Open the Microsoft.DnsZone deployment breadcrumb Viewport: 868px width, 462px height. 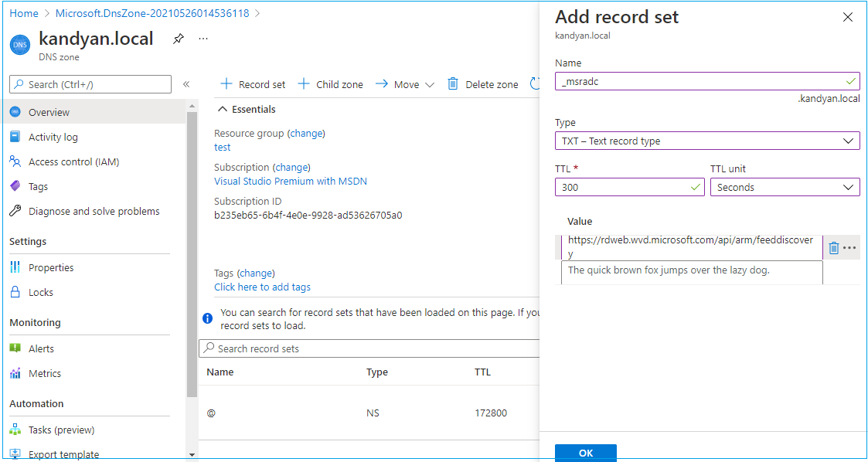pos(153,12)
